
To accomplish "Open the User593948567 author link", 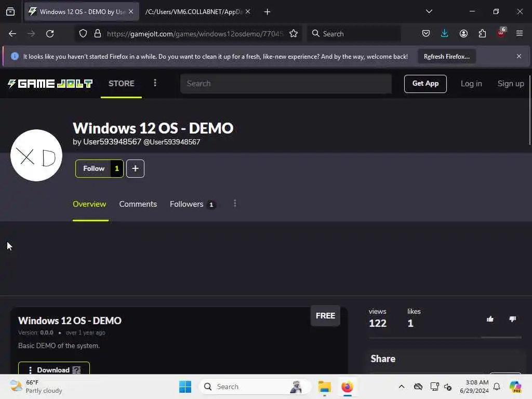I will (x=112, y=141).
